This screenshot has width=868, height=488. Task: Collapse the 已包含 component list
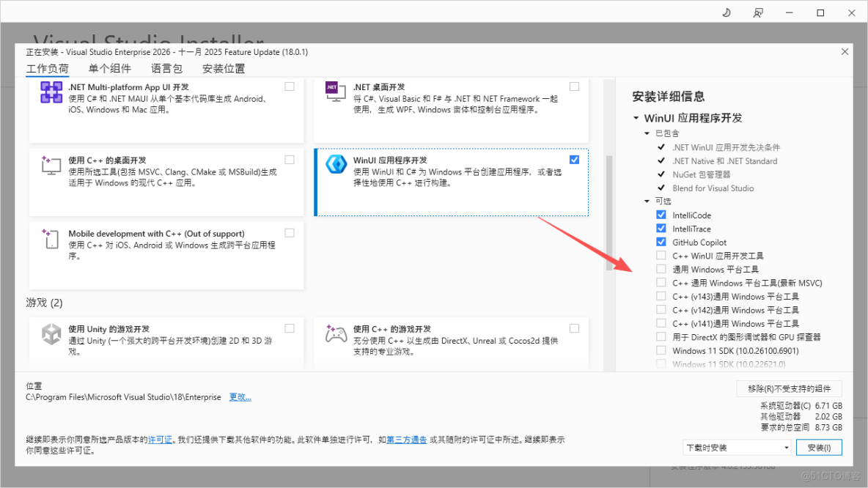(647, 133)
